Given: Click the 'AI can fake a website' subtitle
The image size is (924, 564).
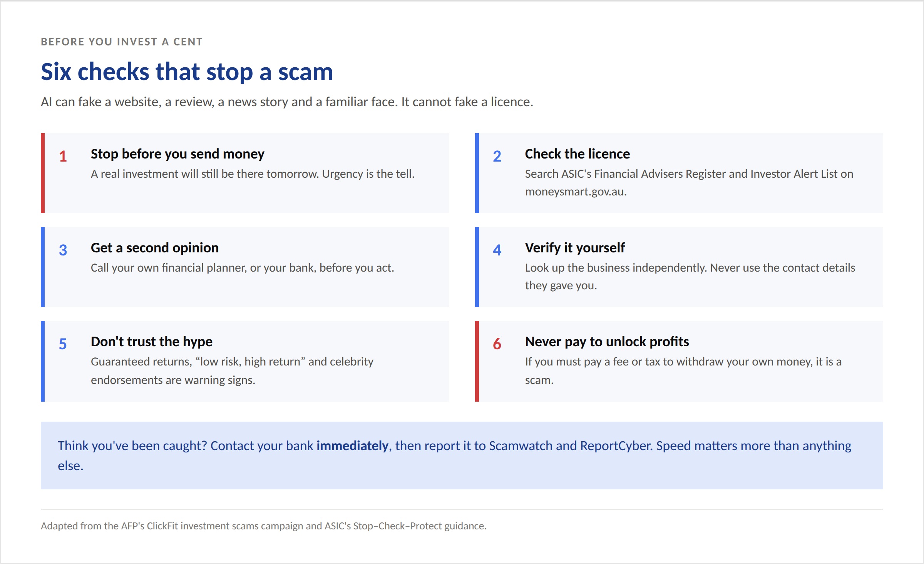Looking at the screenshot, I should click(x=287, y=102).
